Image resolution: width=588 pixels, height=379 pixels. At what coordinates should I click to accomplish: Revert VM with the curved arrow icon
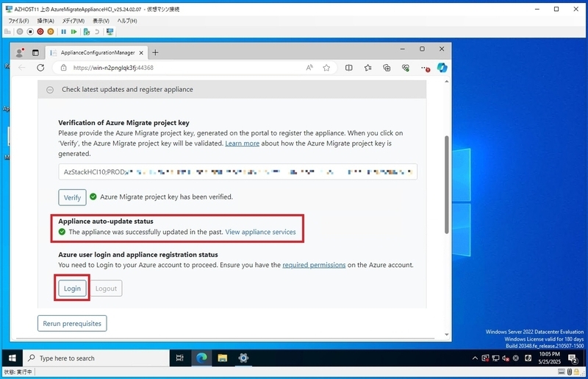click(x=97, y=32)
